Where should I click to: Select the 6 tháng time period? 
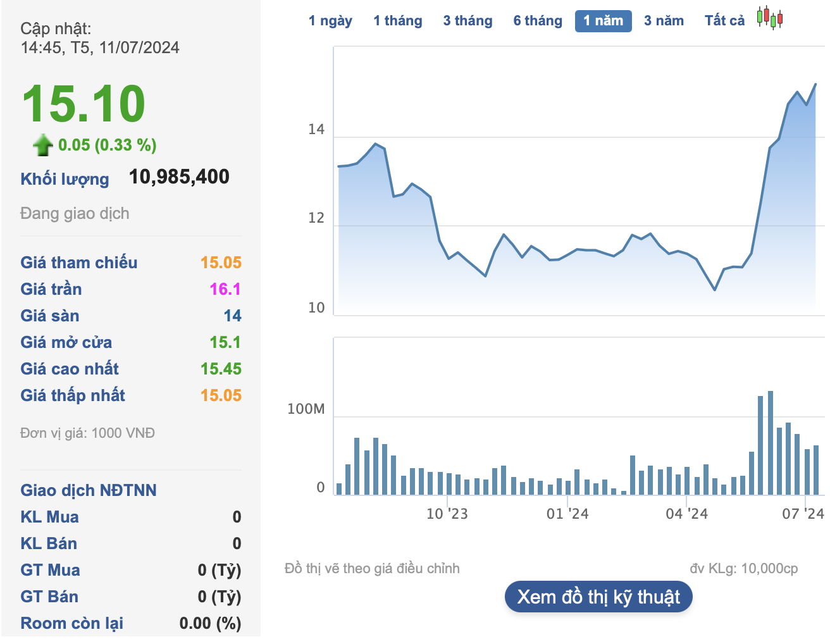click(x=537, y=20)
